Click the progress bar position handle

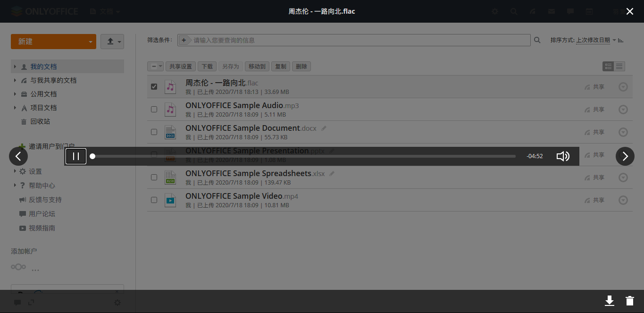92,156
